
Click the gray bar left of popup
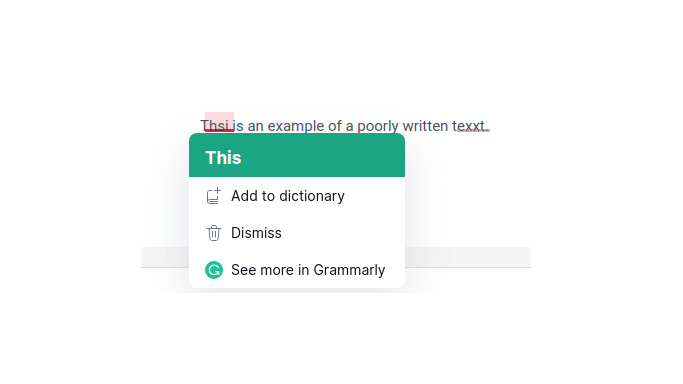click(x=165, y=257)
